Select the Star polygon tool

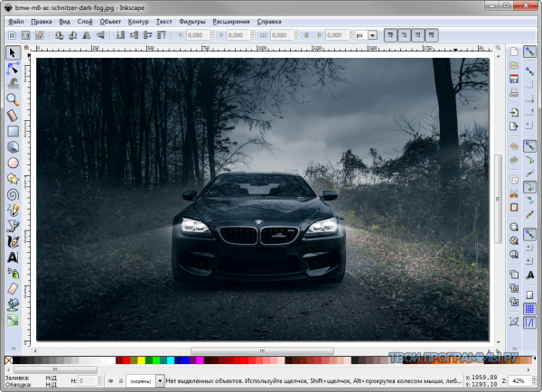[13, 179]
